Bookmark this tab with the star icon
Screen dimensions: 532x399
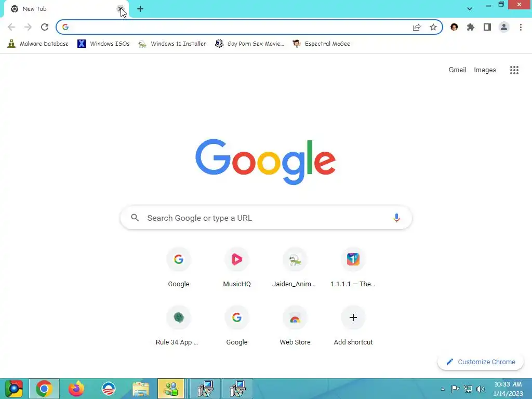point(433,27)
